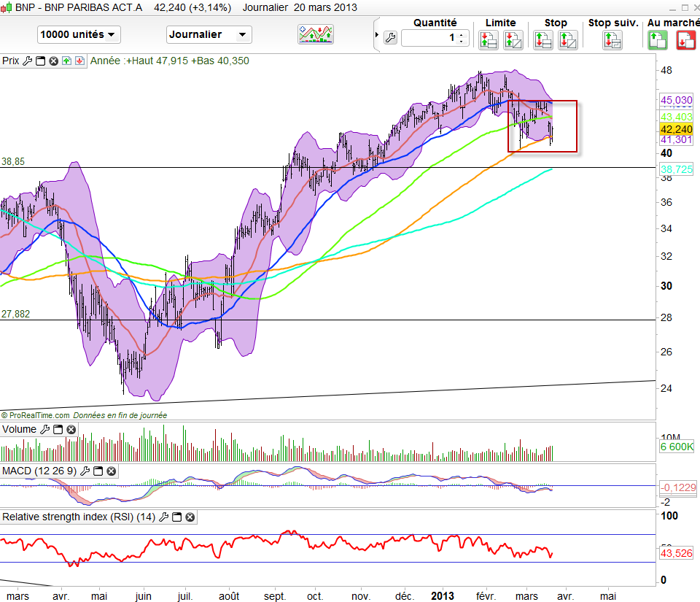The height and width of the screenshot is (602, 700).
Task: Open RSI indicator wrench settings
Action: pyautogui.click(x=164, y=517)
